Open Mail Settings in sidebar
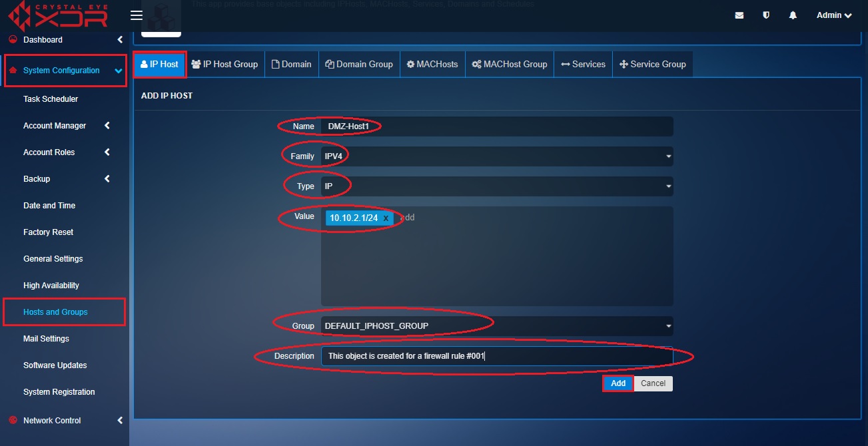This screenshot has height=446, width=868. click(x=46, y=339)
